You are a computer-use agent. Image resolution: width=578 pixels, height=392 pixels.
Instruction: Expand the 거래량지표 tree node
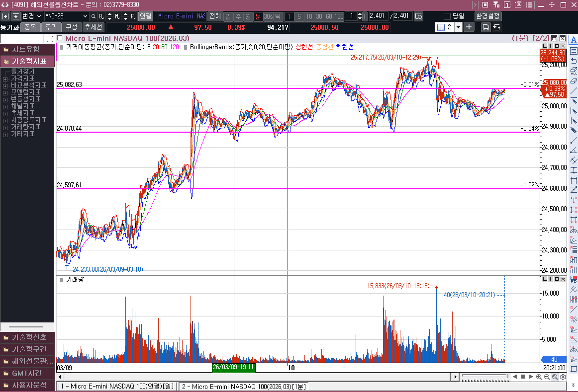5,127
